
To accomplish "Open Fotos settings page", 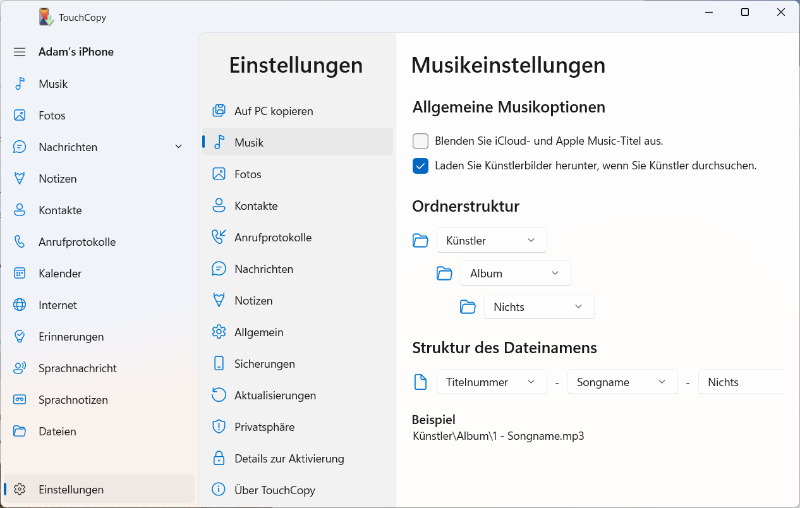I will click(x=297, y=174).
